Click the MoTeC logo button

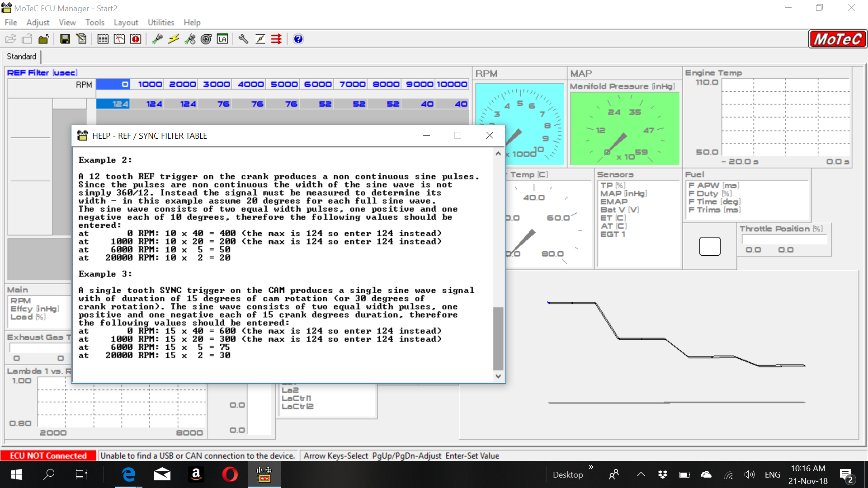click(x=838, y=39)
